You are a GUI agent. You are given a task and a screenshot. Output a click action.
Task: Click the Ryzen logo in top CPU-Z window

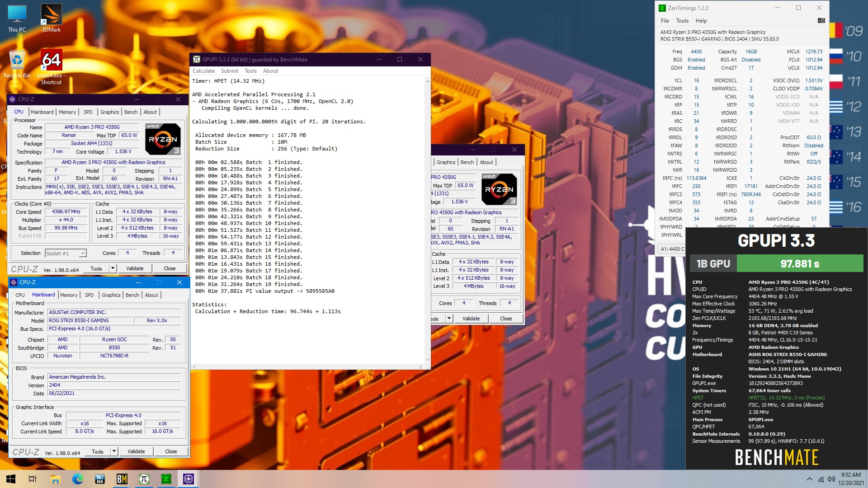[x=163, y=139]
